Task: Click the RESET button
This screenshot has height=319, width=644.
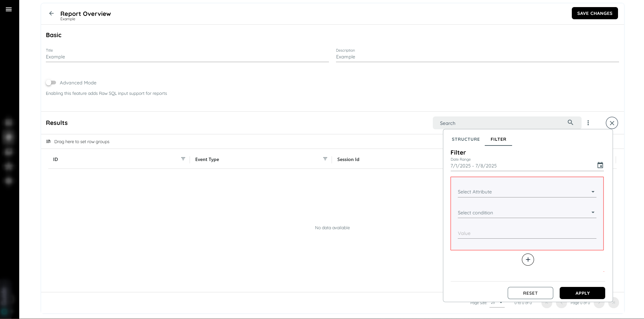Action: (x=530, y=293)
